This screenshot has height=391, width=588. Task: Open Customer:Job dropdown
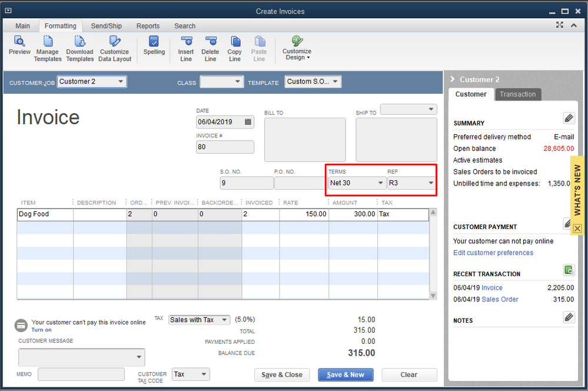point(121,81)
